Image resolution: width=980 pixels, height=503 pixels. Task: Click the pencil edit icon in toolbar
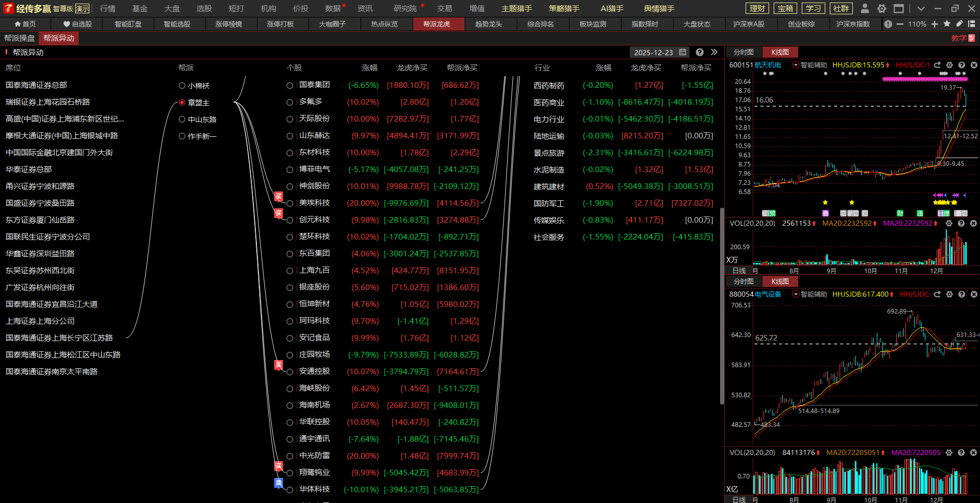pyautogui.click(x=959, y=24)
